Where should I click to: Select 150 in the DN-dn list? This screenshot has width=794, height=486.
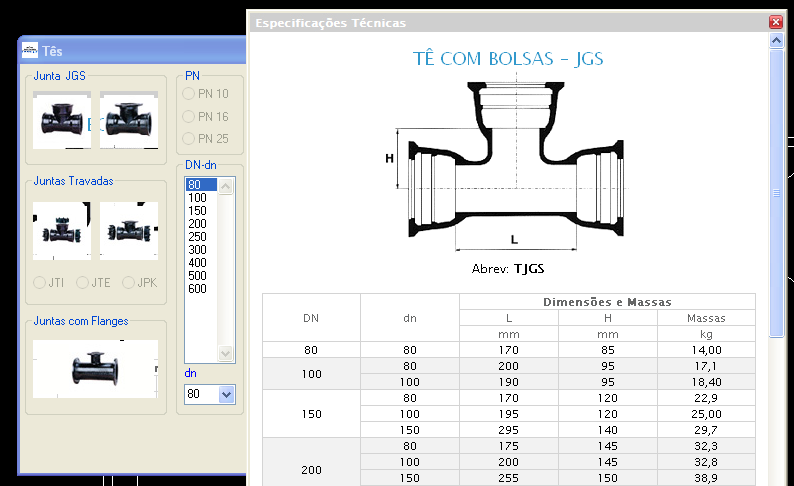(202, 211)
